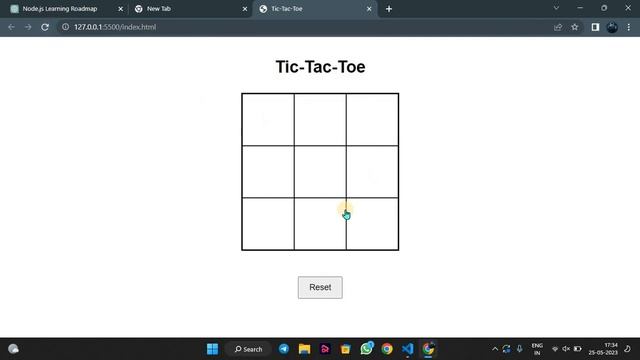Close the Tic-Tac-Toe tab

pos(369,9)
